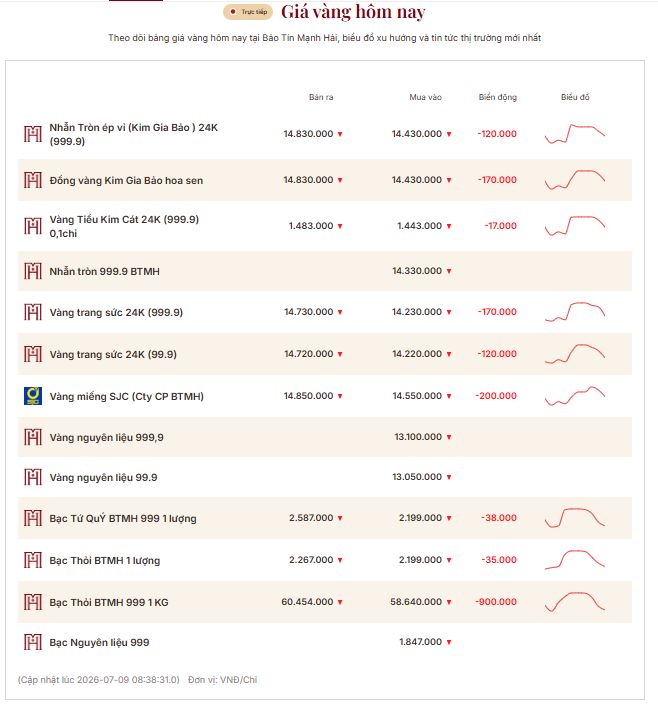Open the sparkline chart for Vàng Tiểu Kim Cát
The height and width of the screenshot is (722, 658).
(x=575, y=226)
